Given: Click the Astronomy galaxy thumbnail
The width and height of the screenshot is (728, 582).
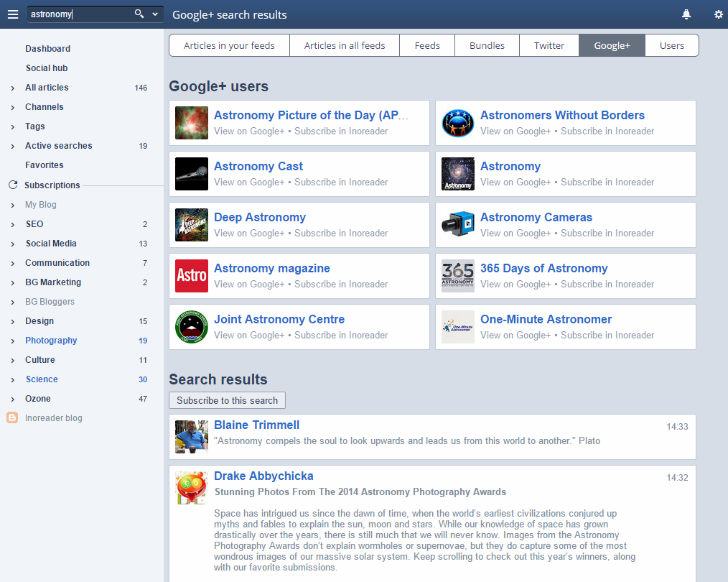Looking at the screenshot, I should click(x=458, y=174).
